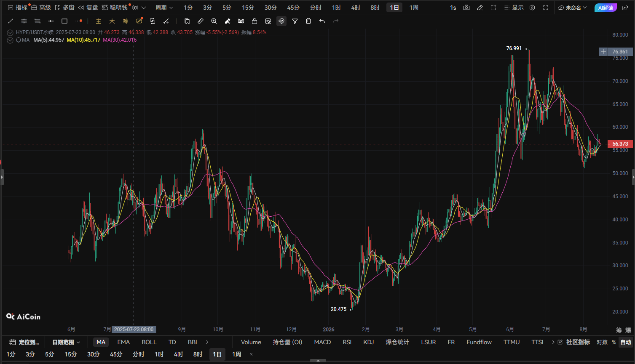Add the MACD sub-indicator
Image resolution: width=635 pixels, height=364 pixels.
pos(322,342)
